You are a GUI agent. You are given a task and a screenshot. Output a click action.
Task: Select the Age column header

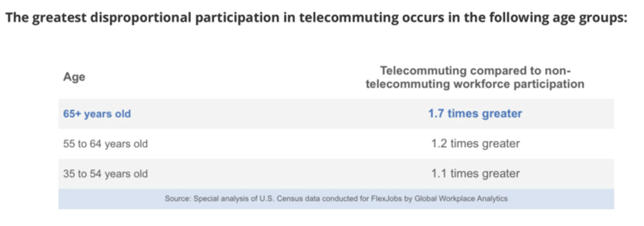(74, 77)
